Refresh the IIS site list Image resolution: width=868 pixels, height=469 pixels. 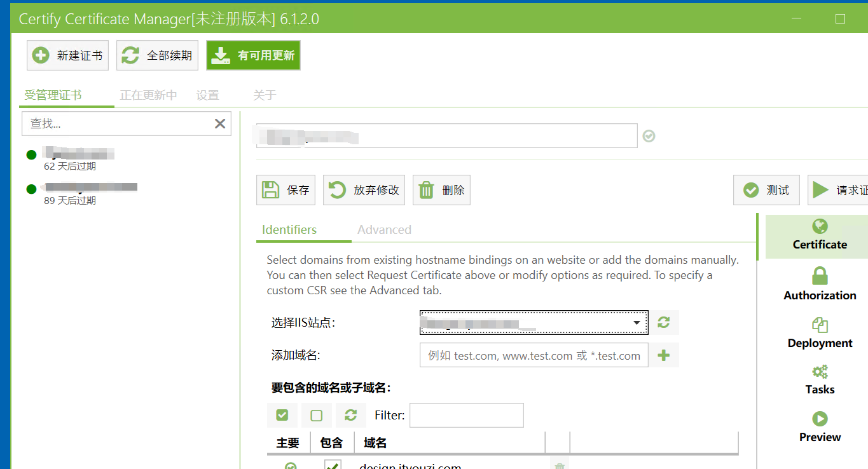[664, 323]
